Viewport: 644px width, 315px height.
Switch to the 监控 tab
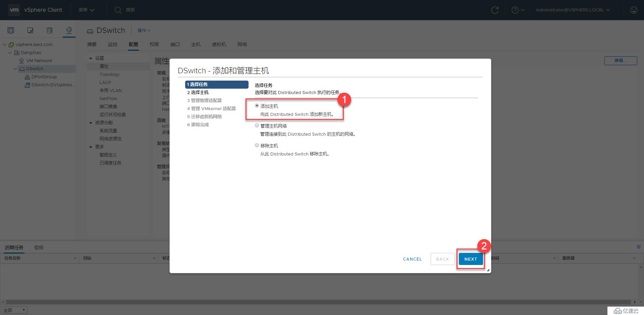113,44
